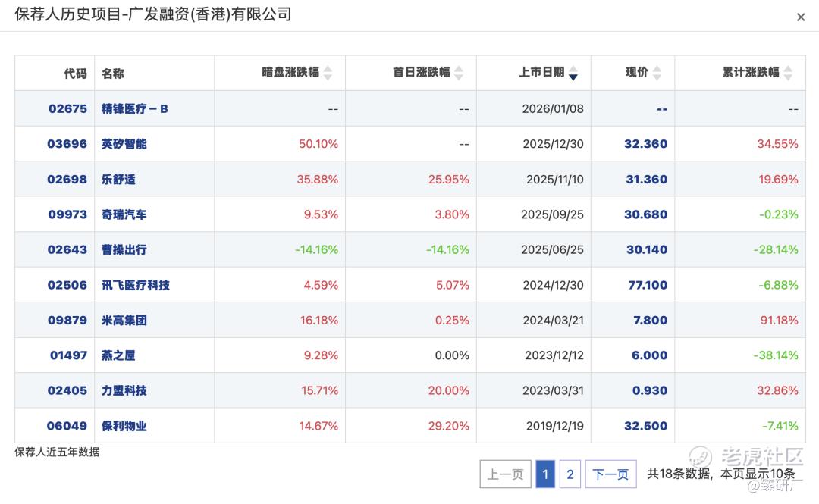The image size is (819, 504).
Task: Close the 保荐人历史项目 dialog
Action: click(x=801, y=17)
